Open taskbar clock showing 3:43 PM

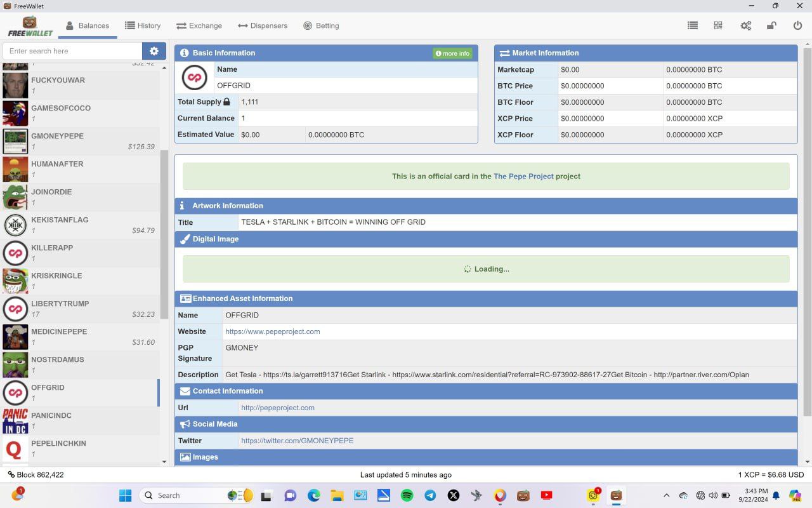(x=752, y=495)
